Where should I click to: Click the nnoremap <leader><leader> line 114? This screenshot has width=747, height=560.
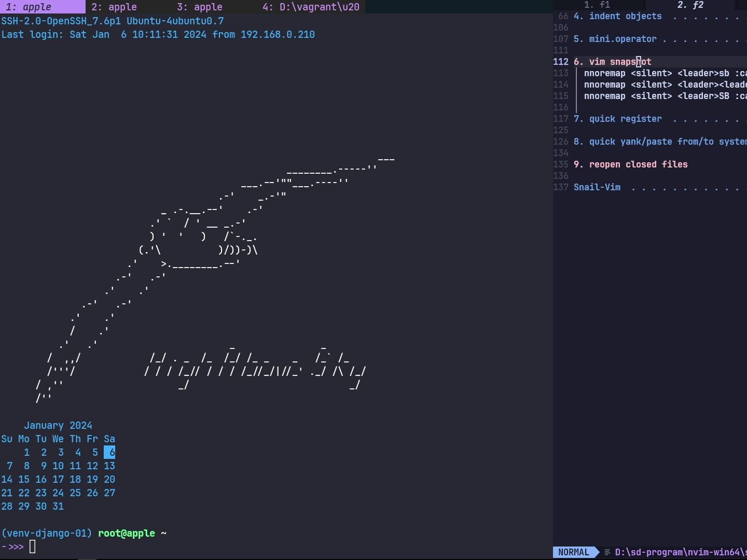coord(666,85)
